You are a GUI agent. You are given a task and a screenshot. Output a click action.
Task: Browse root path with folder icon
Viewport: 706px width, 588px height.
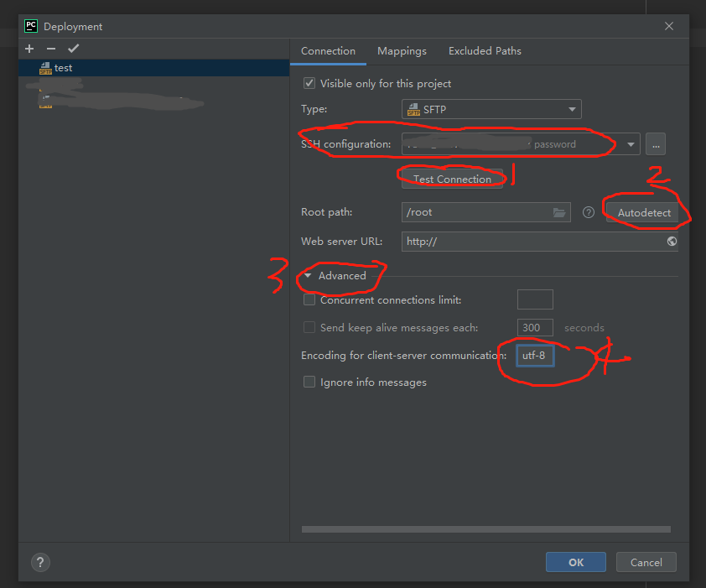[x=559, y=212]
